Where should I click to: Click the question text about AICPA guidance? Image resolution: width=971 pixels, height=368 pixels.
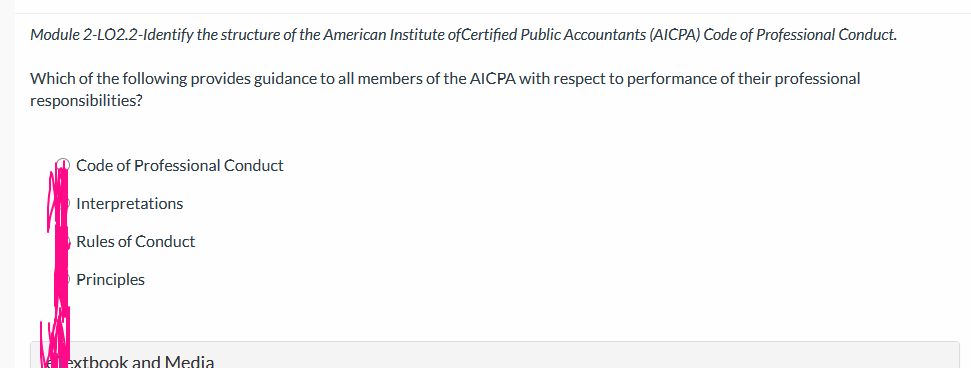(x=445, y=90)
